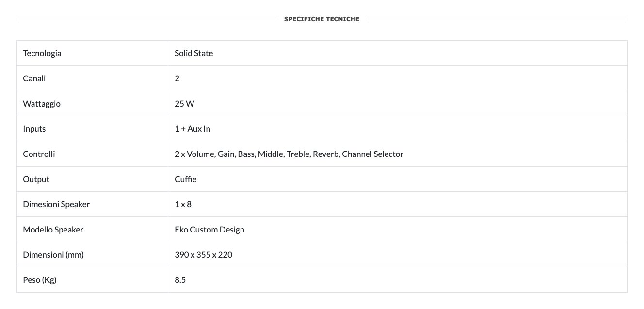This screenshot has height=309, width=644.
Task: Click the Dimensioni (mm) label
Action: (x=53, y=255)
